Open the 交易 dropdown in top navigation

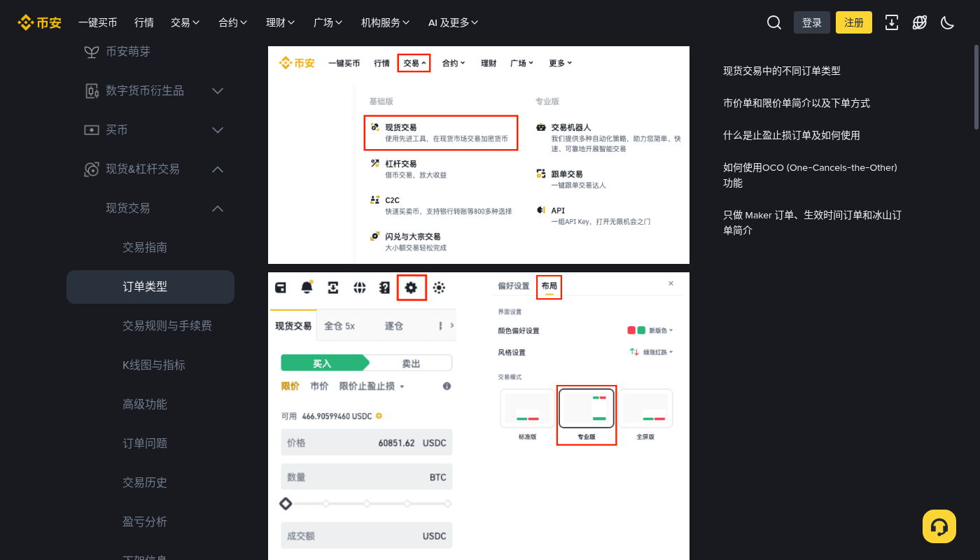tap(185, 22)
